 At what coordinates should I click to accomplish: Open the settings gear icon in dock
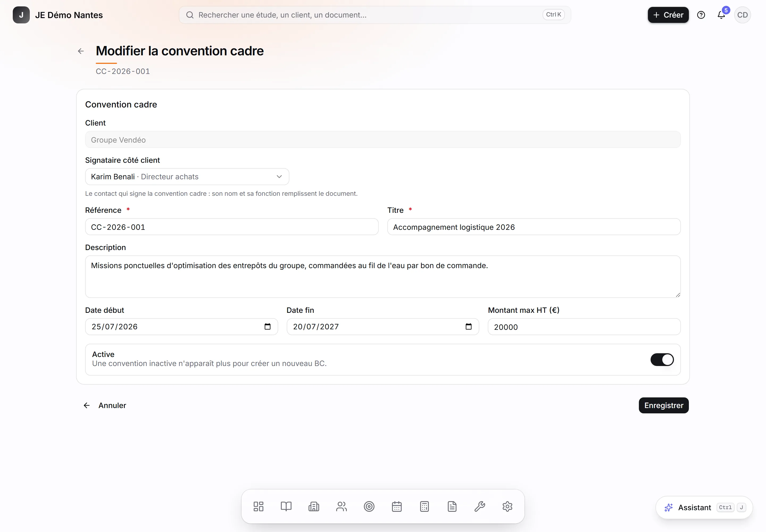[507, 506]
